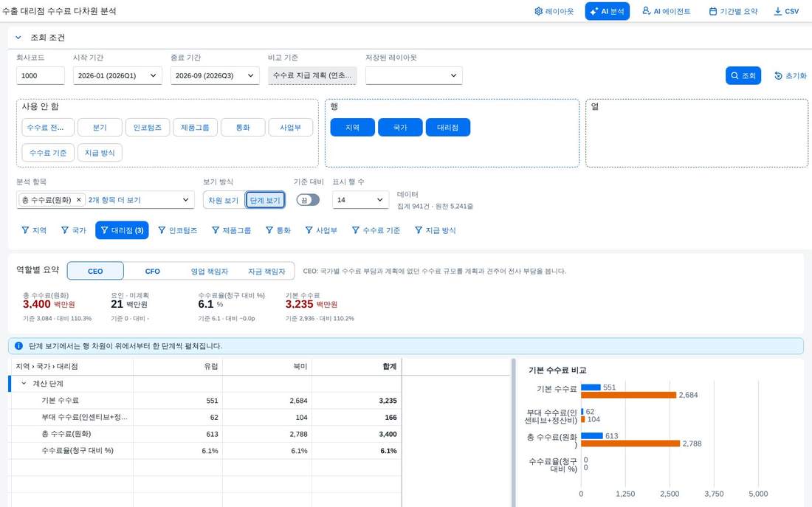Viewport: 812px width, 507px height.
Task: Click the 국가 chip in 행 area
Action: (x=400, y=128)
